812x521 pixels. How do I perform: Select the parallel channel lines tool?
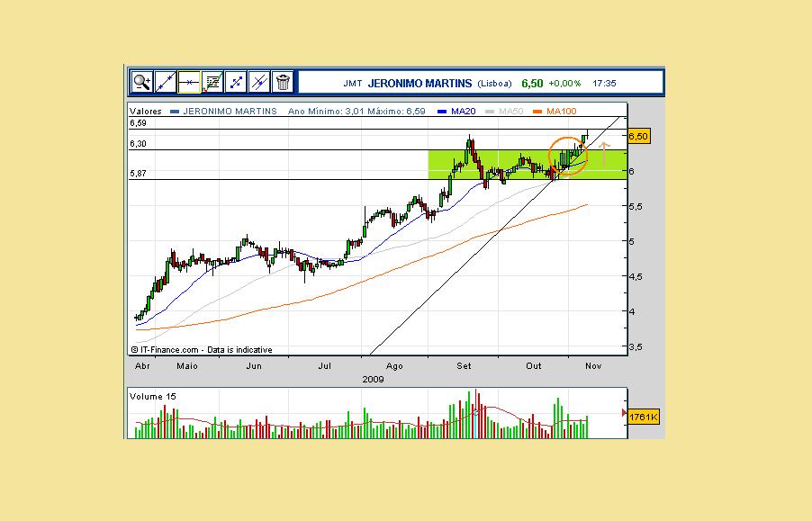tap(259, 82)
